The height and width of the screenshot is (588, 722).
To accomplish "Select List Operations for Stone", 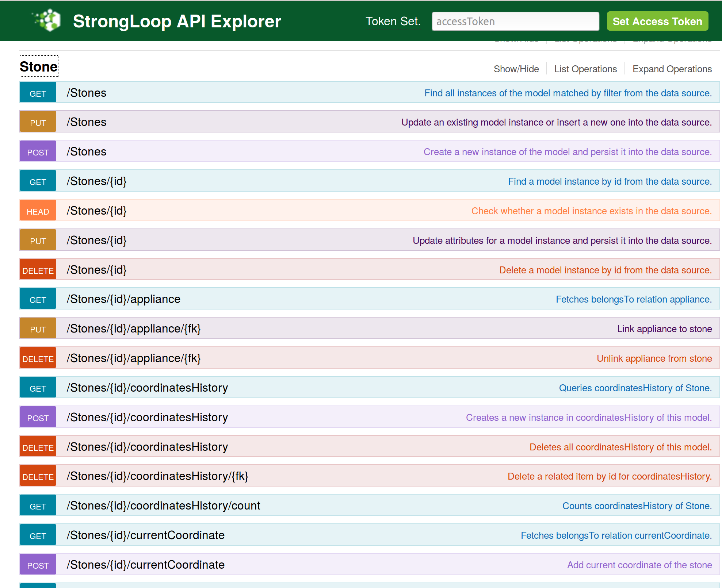I will 585,69.
